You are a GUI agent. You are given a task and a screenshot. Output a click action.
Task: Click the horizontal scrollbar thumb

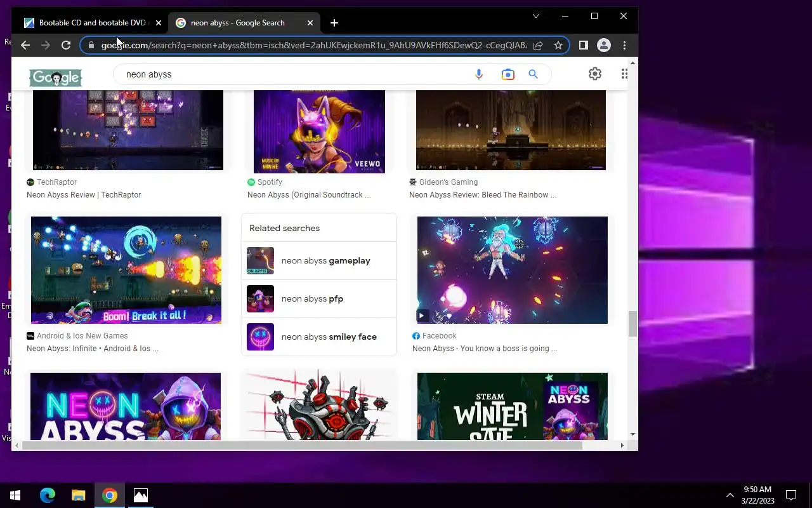(302, 446)
